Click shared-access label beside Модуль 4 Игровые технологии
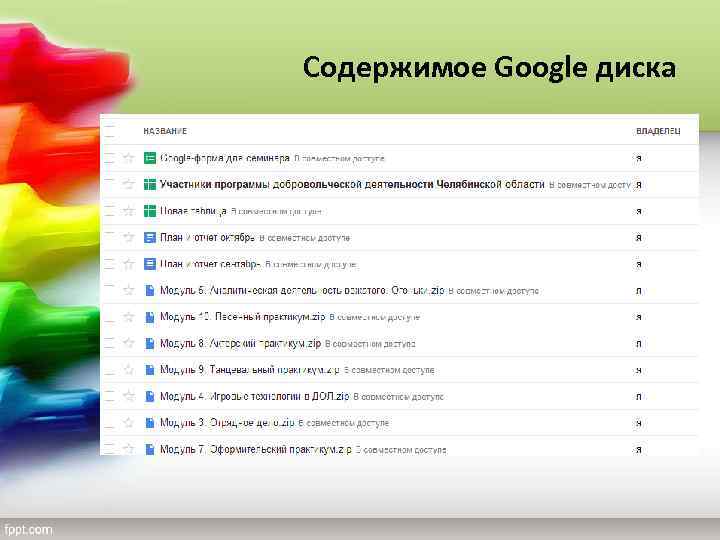The image size is (720, 540). 399,397
